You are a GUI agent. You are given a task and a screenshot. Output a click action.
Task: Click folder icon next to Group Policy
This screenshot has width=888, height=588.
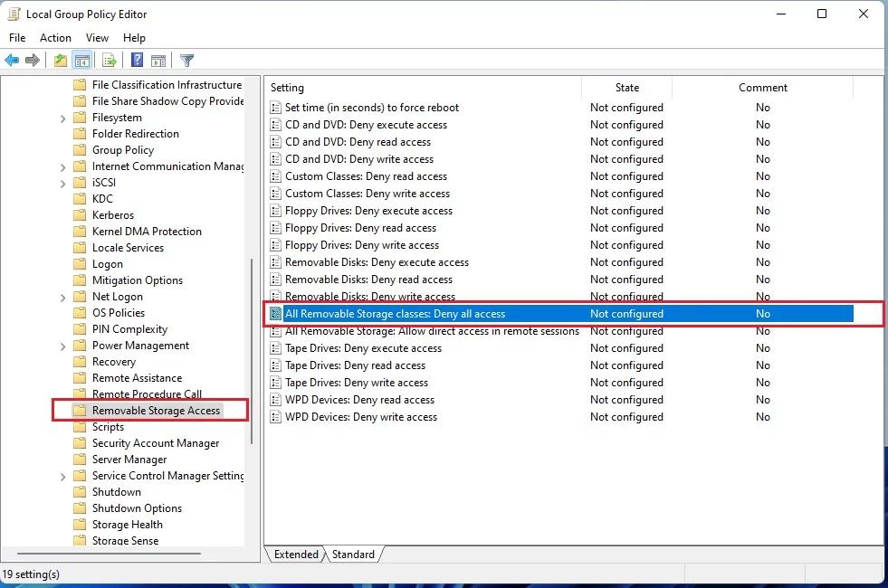coord(80,150)
